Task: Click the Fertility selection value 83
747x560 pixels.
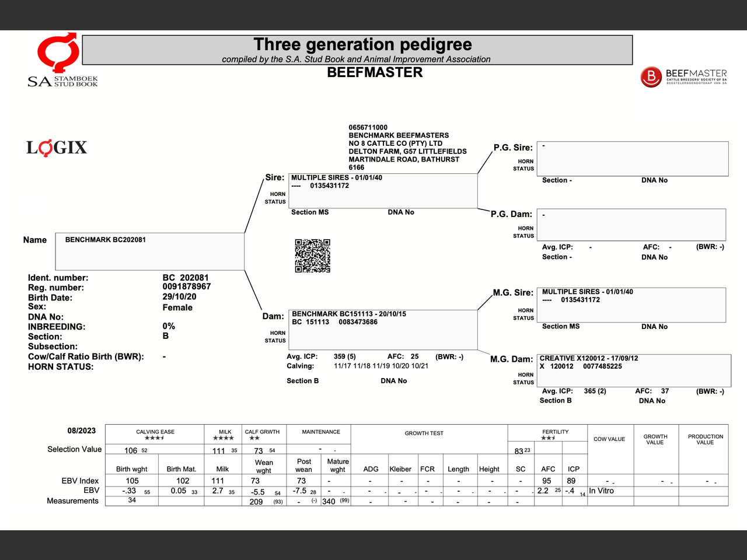Action: pyautogui.click(x=519, y=451)
